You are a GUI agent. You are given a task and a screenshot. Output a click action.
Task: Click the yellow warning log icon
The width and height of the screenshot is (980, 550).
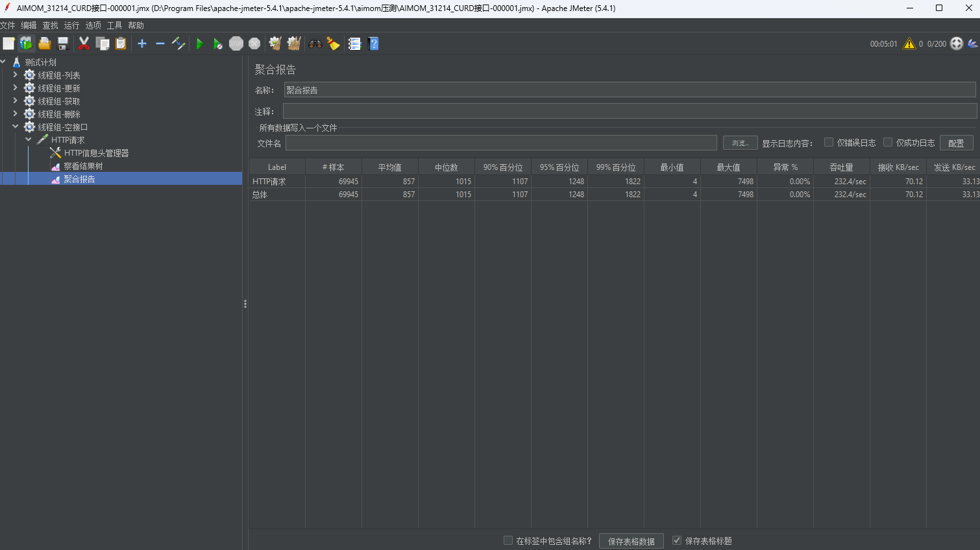[909, 43]
